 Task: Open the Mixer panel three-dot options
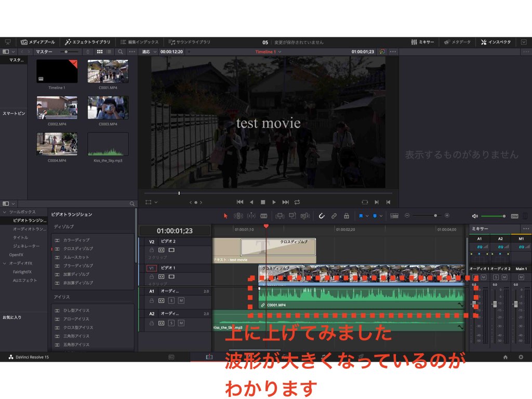526,229
